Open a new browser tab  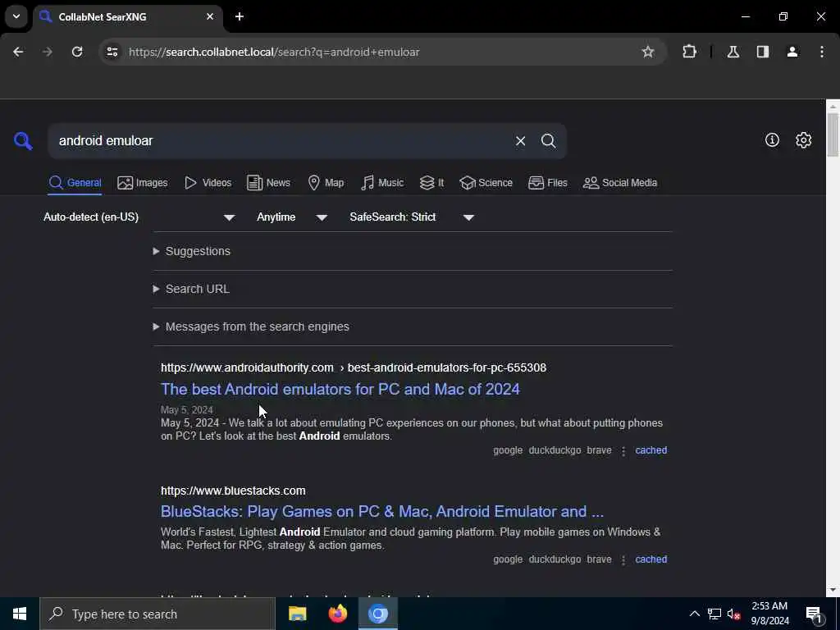[x=240, y=16]
